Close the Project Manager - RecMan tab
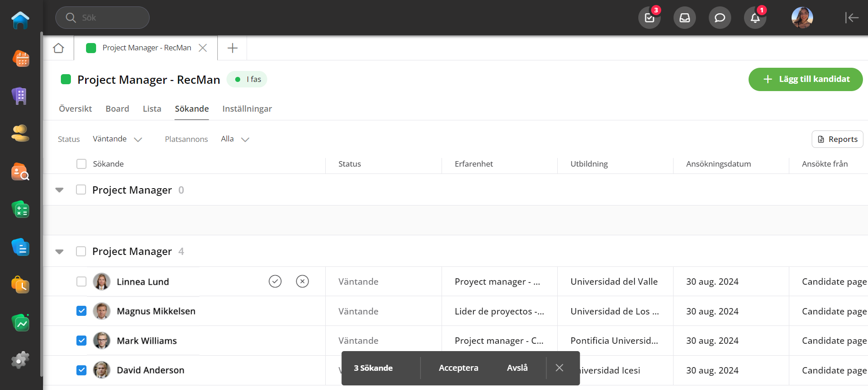 (203, 48)
